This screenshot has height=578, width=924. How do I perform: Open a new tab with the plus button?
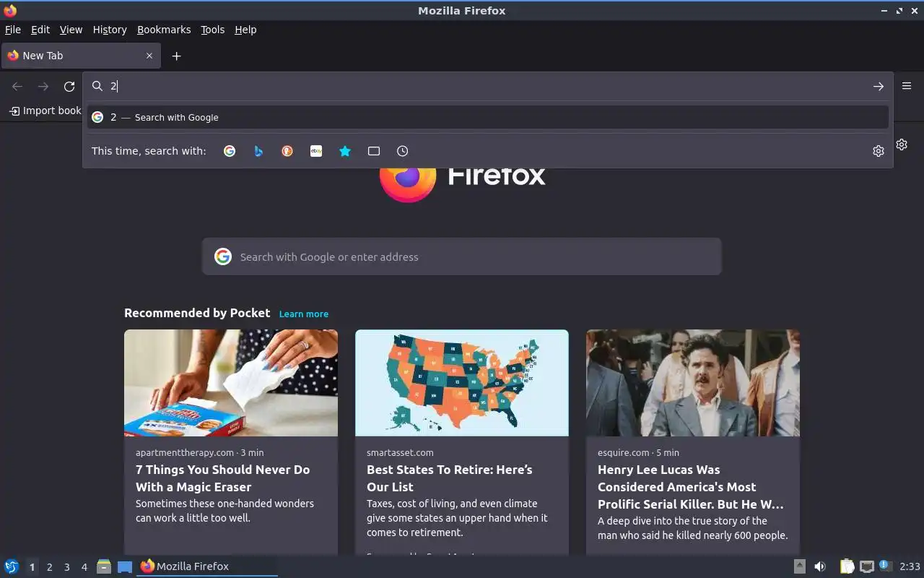pos(176,56)
